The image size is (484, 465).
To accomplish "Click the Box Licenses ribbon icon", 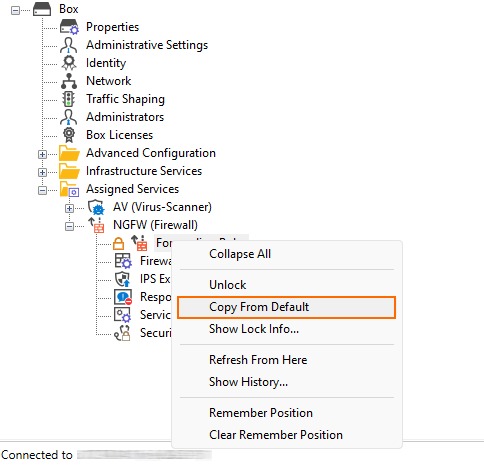I will point(69,135).
